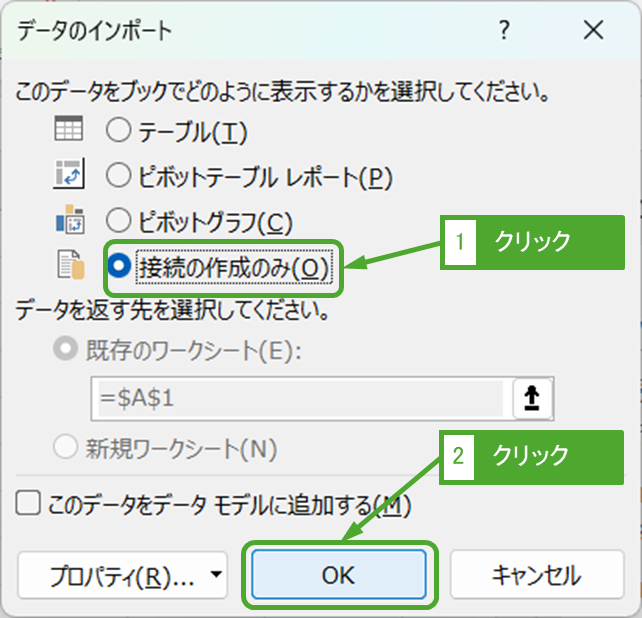Click the キャンセル button

coord(536,575)
